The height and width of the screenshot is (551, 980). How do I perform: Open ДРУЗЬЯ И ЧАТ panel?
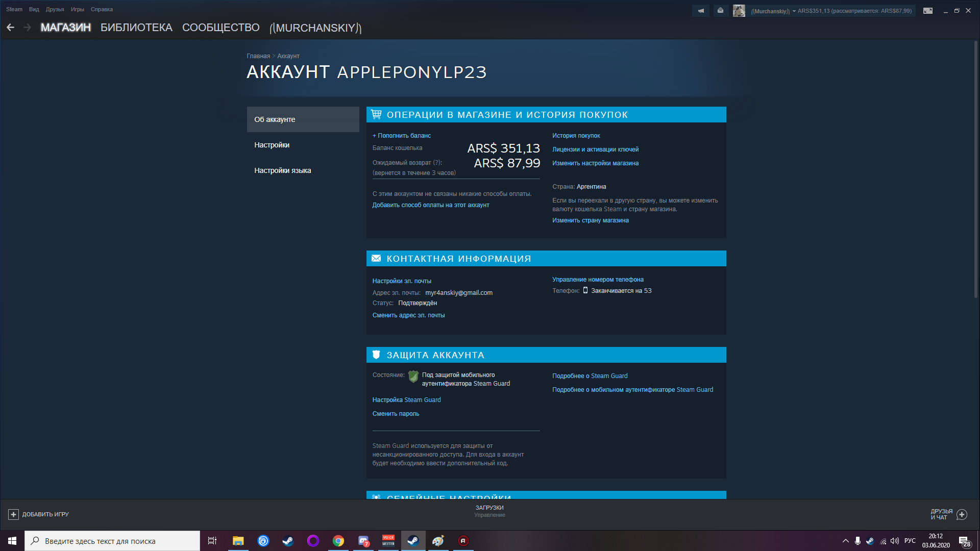point(948,514)
